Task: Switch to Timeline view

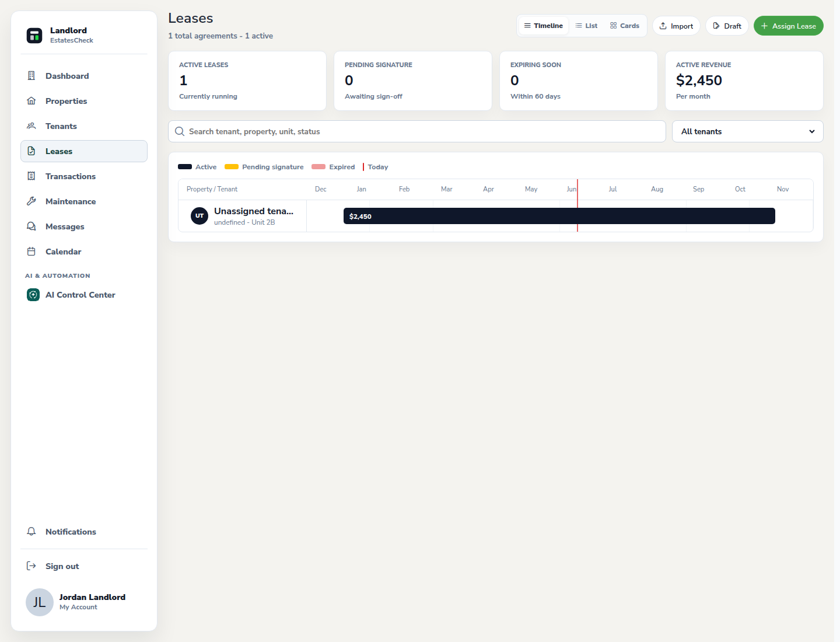Action: point(544,26)
